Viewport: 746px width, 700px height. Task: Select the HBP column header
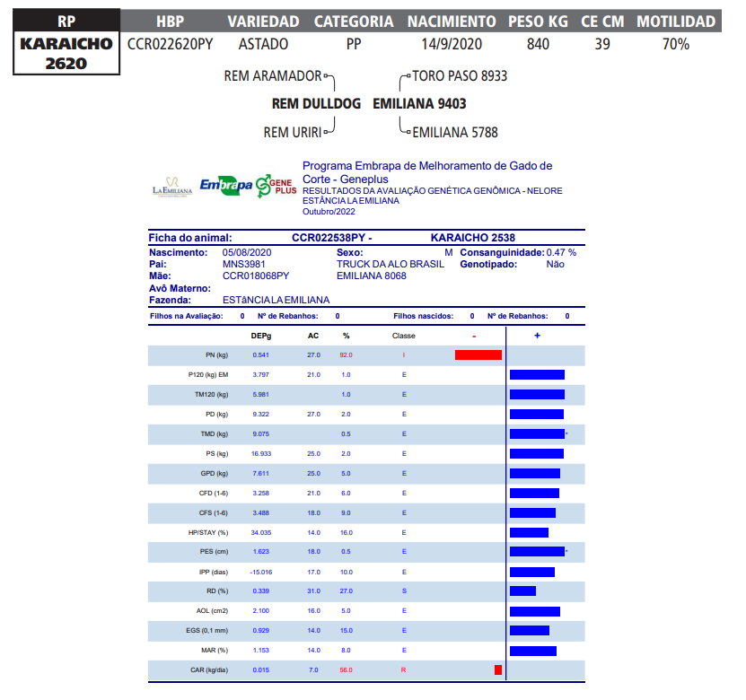click(x=171, y=22)
